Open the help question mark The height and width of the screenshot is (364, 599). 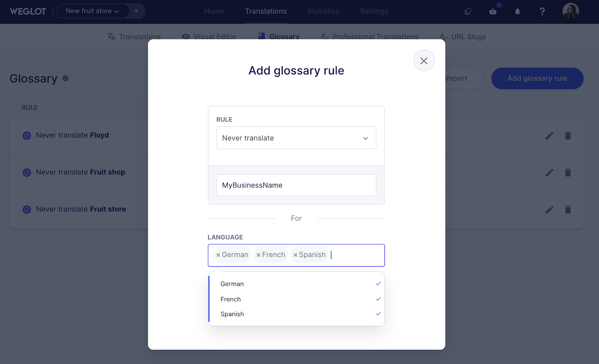(542, 11)
